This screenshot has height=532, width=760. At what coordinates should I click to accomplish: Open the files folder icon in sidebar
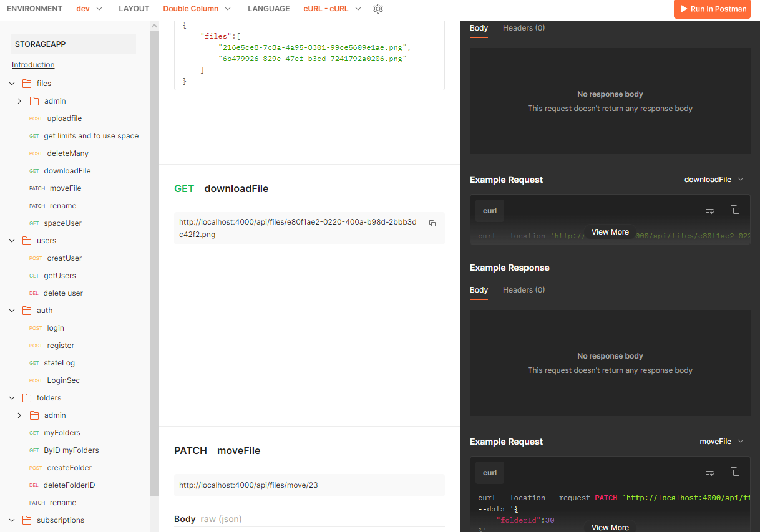[x=27, y=84]
